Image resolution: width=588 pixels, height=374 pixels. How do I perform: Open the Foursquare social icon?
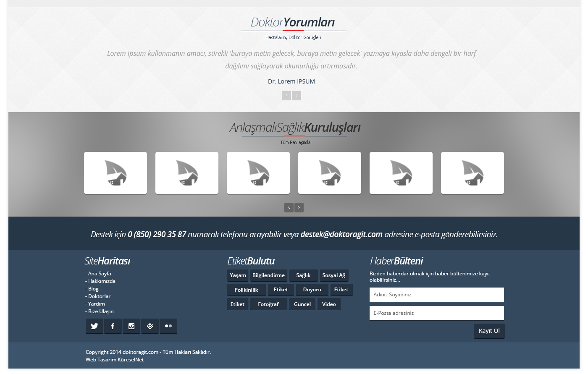click(x=150, y=326)
